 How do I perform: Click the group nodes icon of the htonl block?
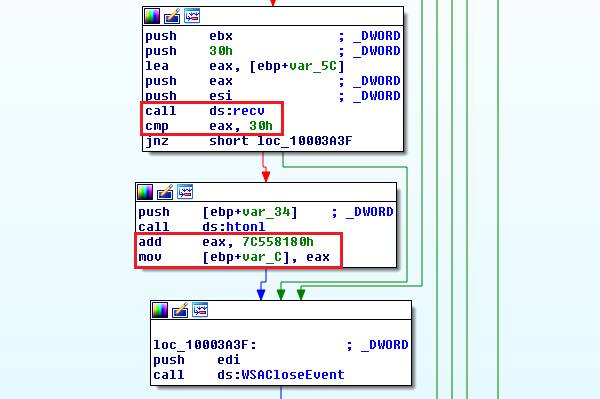[185, 192]
